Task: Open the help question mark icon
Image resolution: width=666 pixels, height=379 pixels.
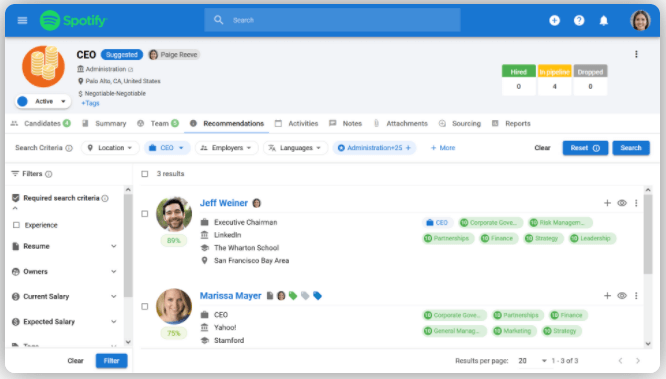Action: point(579,20)
